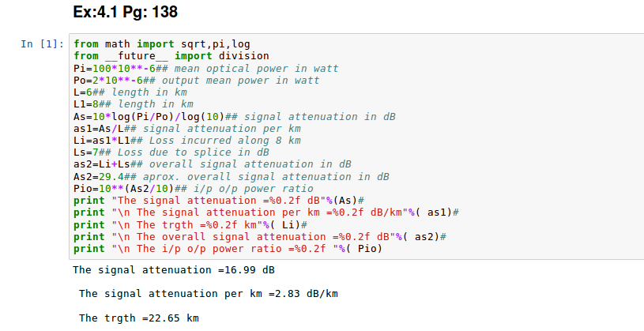Click the Po=2*10**-6 code line
The height and width of the screenshot is (331, 644).
coord(196,81)
